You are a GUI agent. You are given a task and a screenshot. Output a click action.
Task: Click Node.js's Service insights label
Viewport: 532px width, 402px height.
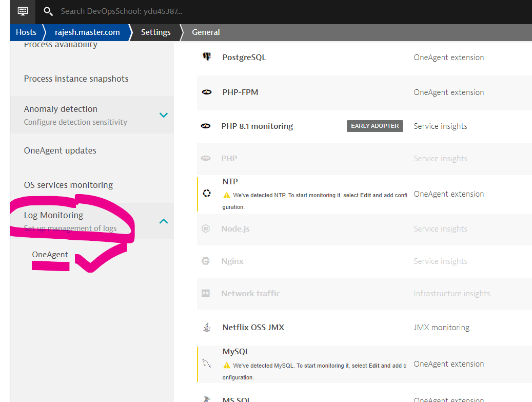[x=440, y=229]
